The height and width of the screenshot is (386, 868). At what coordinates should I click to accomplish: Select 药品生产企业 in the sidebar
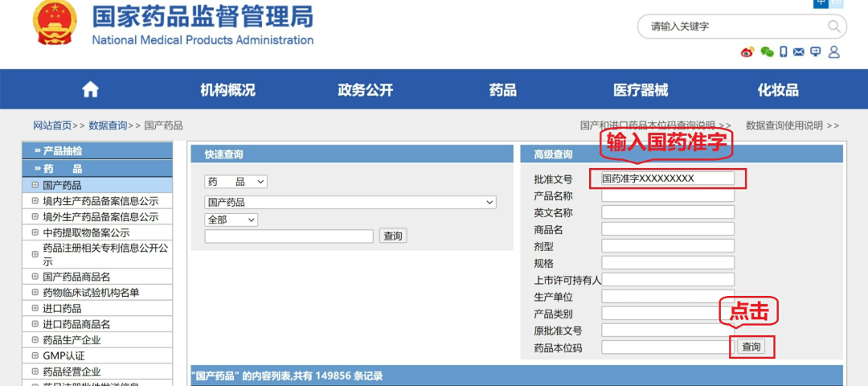tap(72, 339)
